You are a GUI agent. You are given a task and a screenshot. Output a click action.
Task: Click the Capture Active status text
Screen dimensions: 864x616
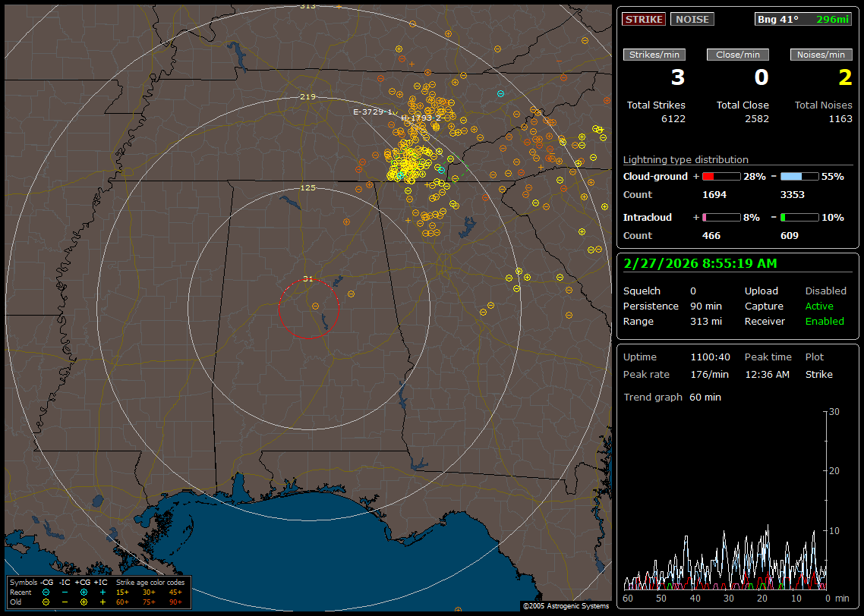coord(819,306)
